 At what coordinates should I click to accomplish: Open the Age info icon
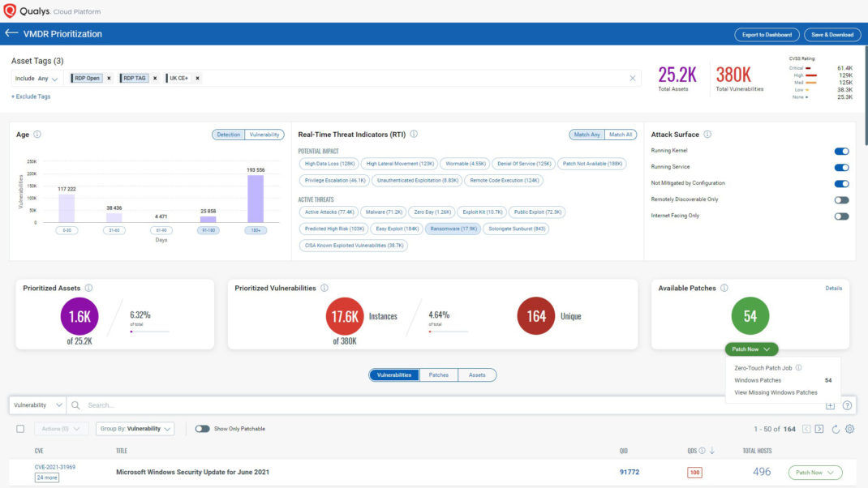tap(37, 135)
